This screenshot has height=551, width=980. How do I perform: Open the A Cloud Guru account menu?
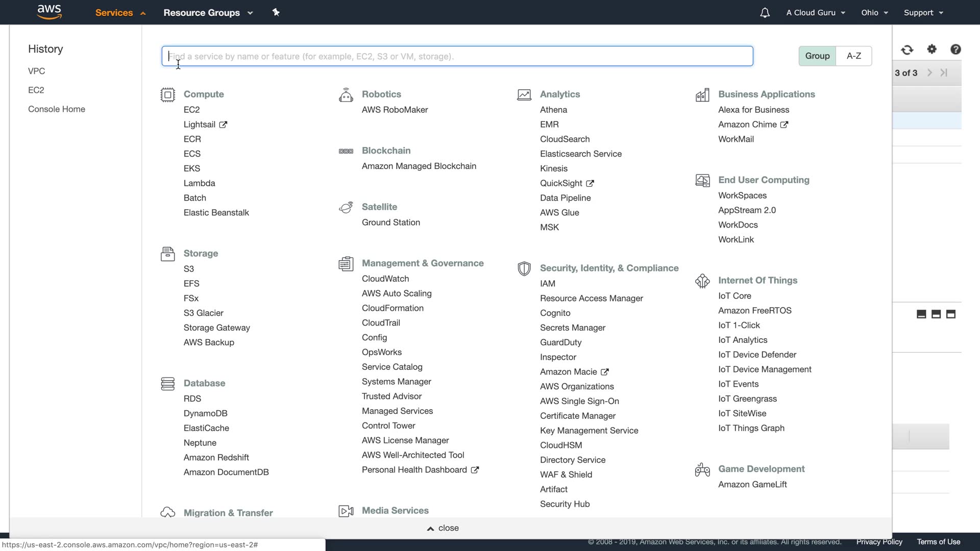pyautogui.click(x=815, y=13)
